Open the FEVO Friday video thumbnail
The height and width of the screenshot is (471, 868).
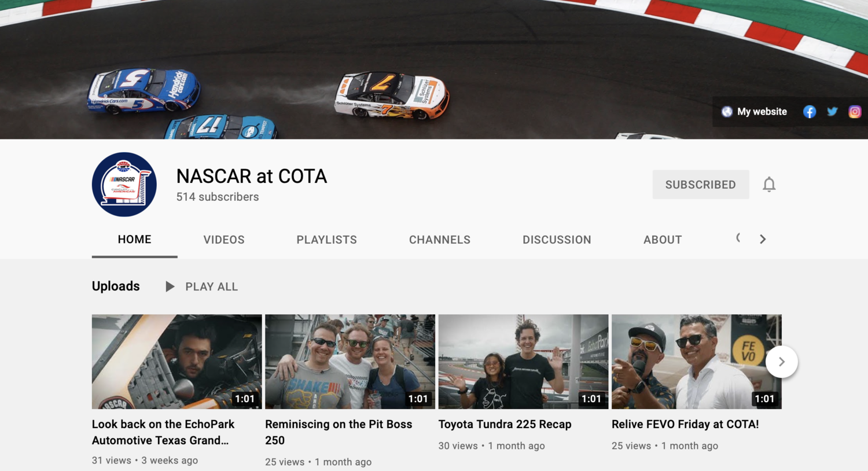(x=697, y=362)
